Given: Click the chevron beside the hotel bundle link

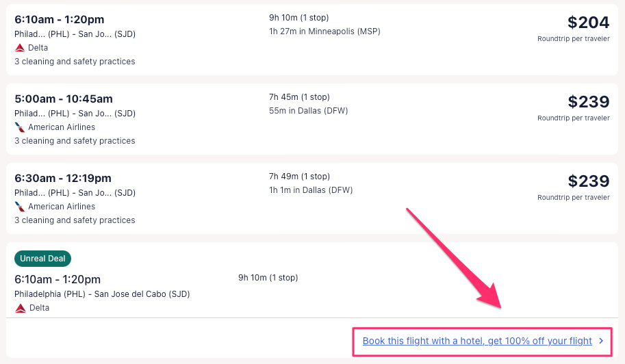Looking at the screenshot, I should [601, 341].
